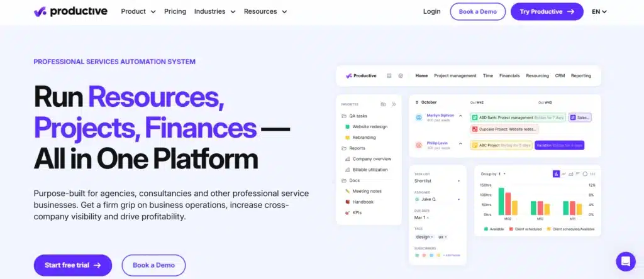Switch to the Resourcing tab

(537, 76)
